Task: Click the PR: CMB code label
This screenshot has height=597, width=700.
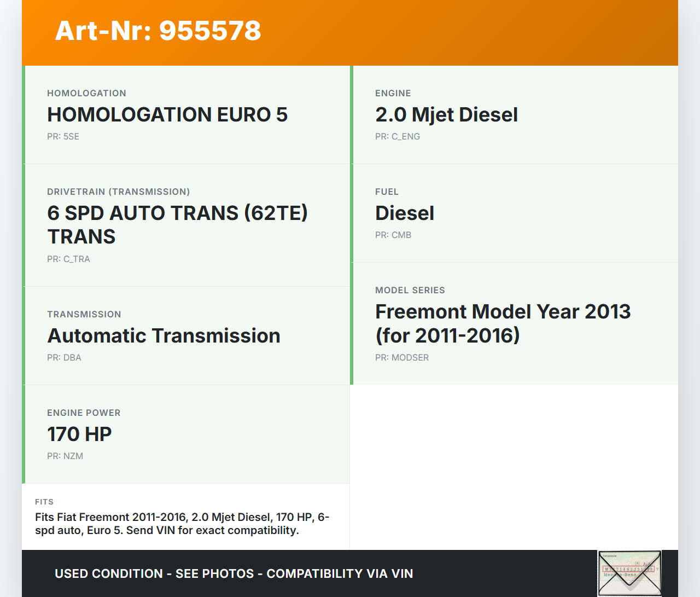Action: tap(393, 235)
